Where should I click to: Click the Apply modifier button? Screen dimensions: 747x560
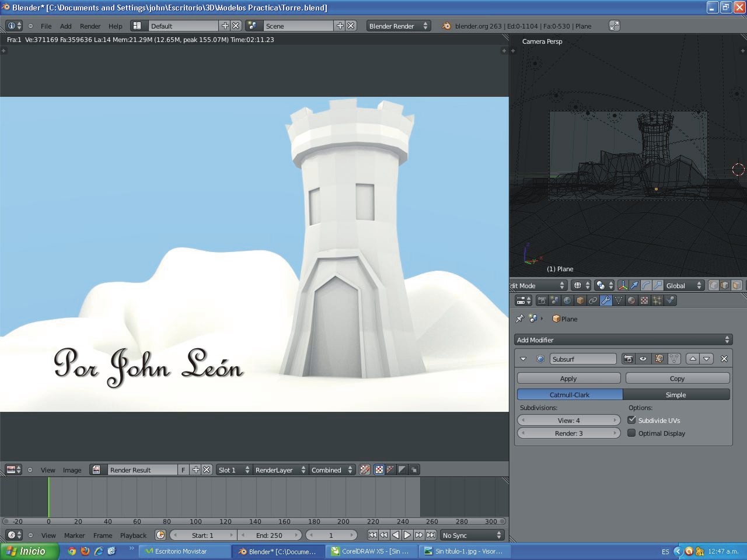pos(568,378)
